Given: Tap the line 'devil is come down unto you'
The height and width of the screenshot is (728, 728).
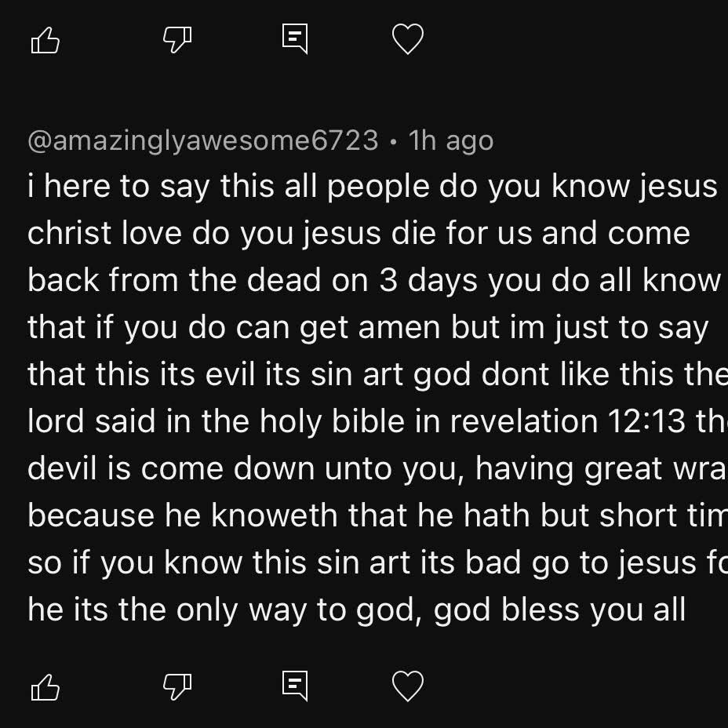Looking at the screenshot, I should [x=377, y=469].
